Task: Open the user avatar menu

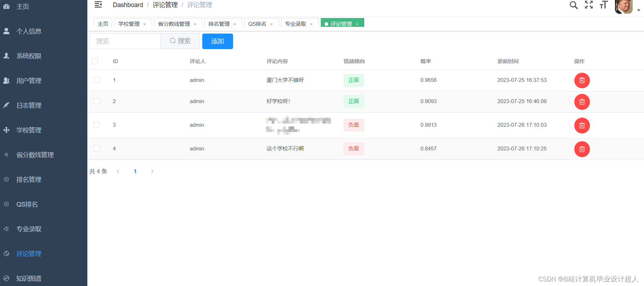Action: coord(624,6)
